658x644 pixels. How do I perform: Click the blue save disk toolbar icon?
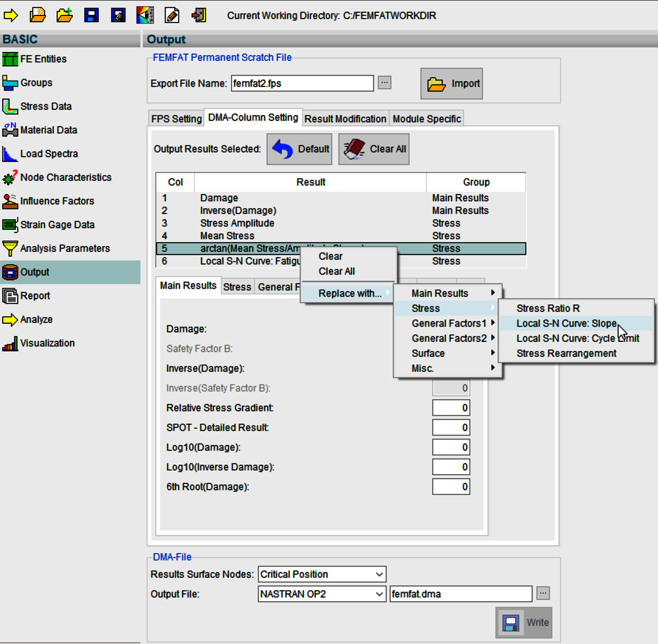pyautogui.click(x=92, y=15)
